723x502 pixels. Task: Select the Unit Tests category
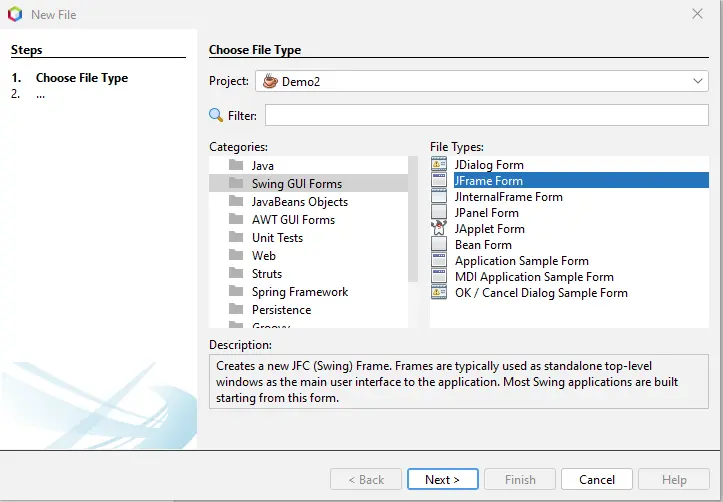pos(308,237)
